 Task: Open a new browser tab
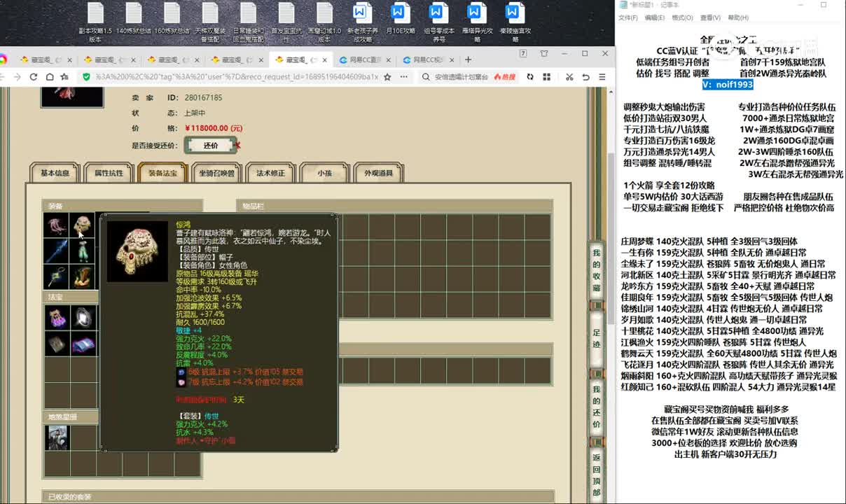(469, 60)
